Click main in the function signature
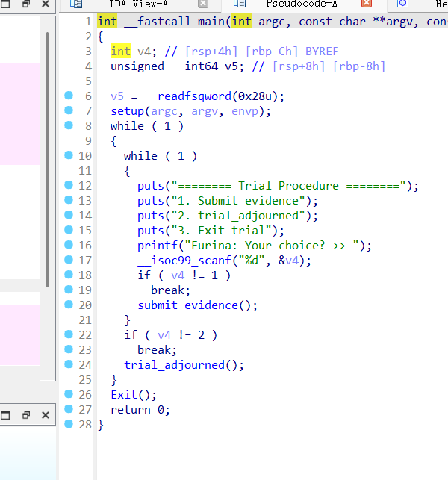The height and width of the screenshot is (480, 448). coord(211,22)
